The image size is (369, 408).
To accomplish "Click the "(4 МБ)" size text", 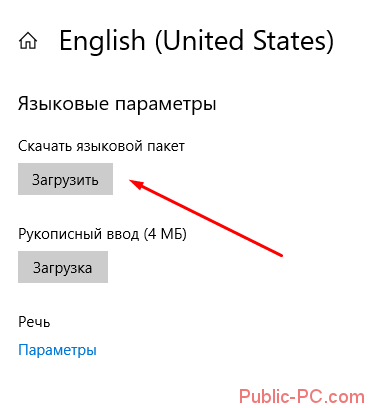I will pos(165,234).
